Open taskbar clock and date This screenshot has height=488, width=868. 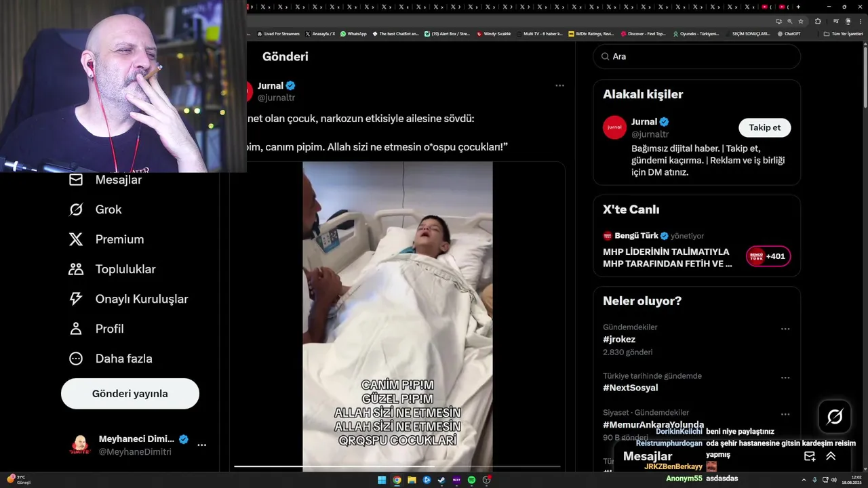[x=851, y=480]
